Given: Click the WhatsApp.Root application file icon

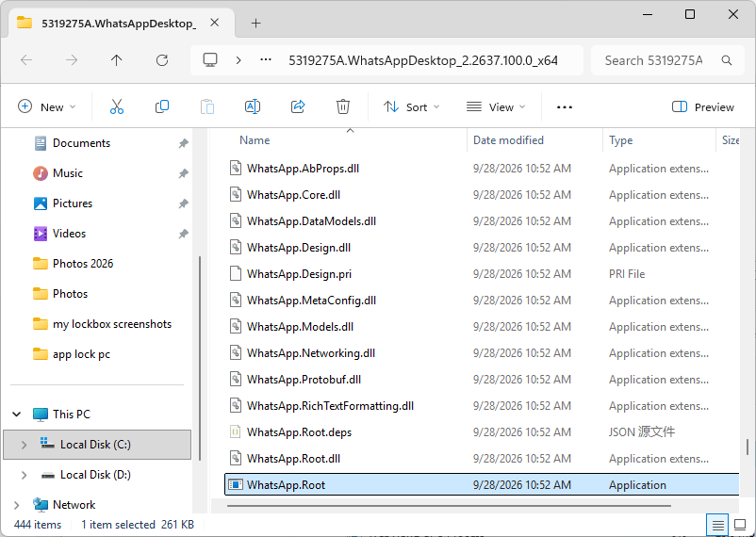Looking at the screenshot, I should 236,484.
